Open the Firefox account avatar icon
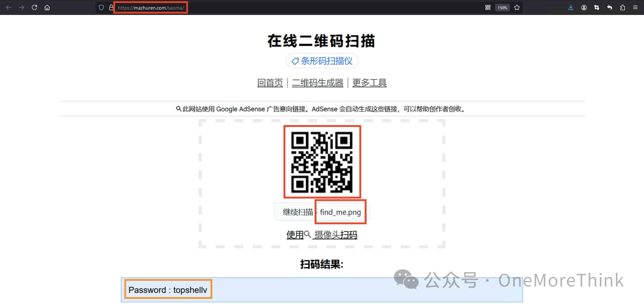Image resolution: width=644 pixels, height=306 pixels. tap(584, 7)
